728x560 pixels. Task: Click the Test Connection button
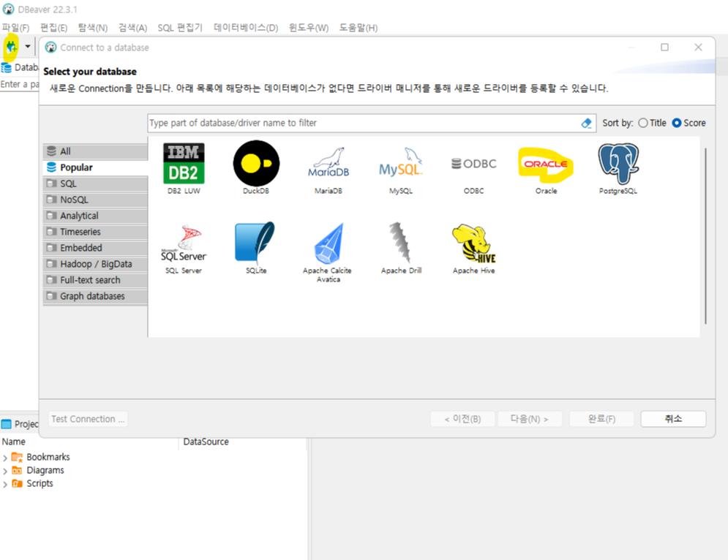coord(89,419)
